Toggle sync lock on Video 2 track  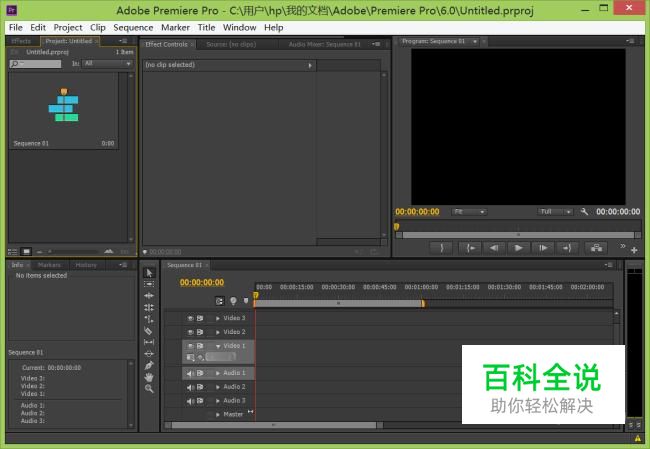[x=200, y=332]
